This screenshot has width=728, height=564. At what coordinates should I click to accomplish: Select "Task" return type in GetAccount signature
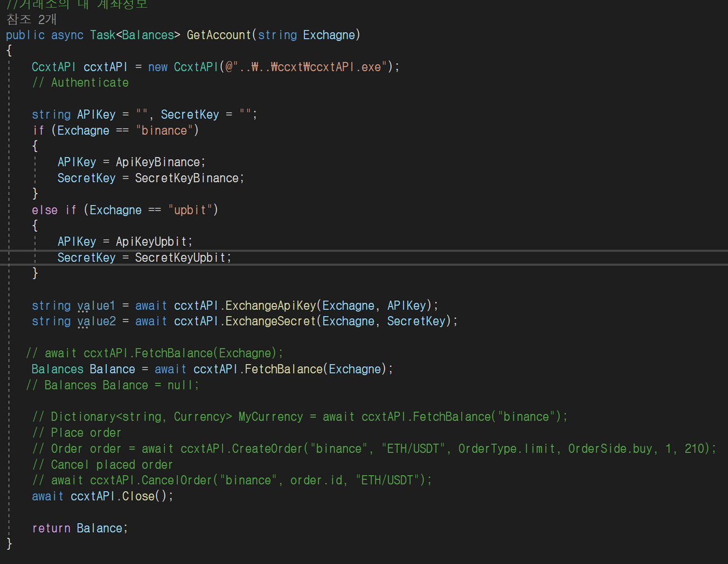(103, 35)
